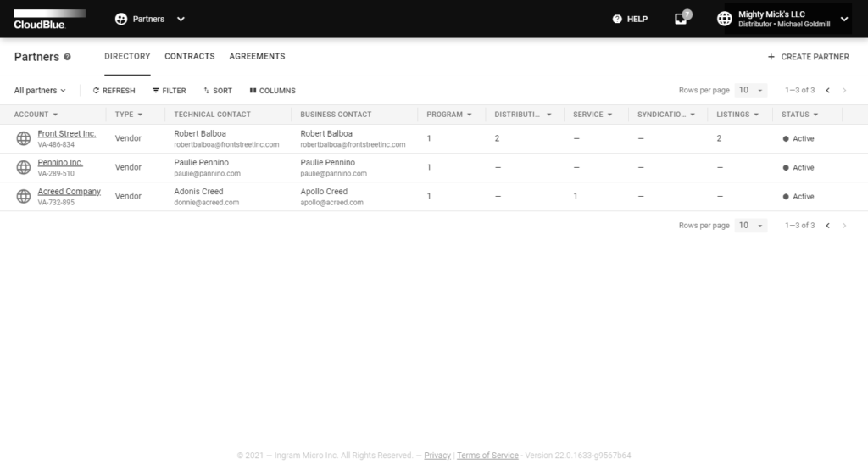Open the notifications inbox icon
The width and height of the screenshot is (868, 476).
point(681,19)
